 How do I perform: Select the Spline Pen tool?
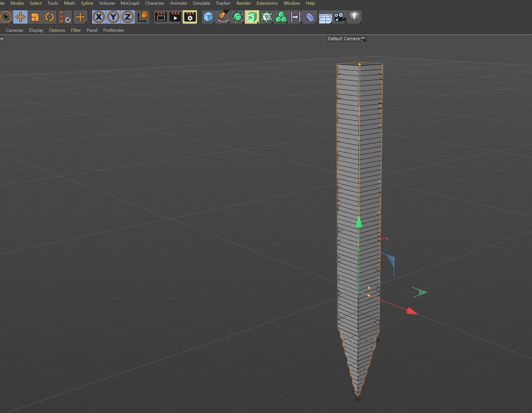click(x=223, y=17)
